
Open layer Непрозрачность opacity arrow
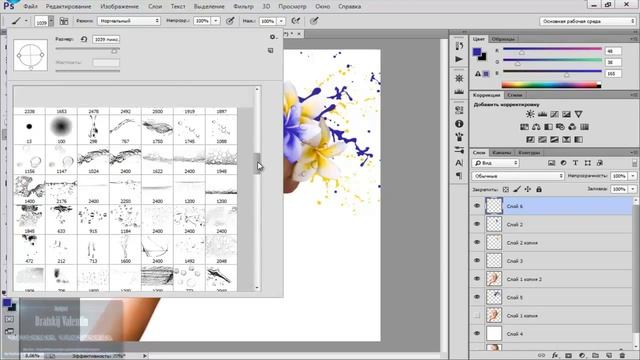633,176
